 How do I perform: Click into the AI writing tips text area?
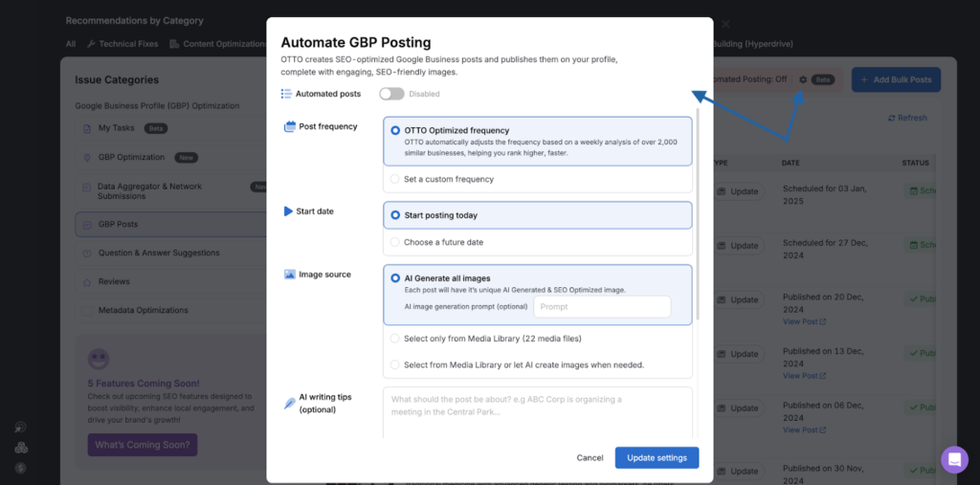[x=538, y=412]
